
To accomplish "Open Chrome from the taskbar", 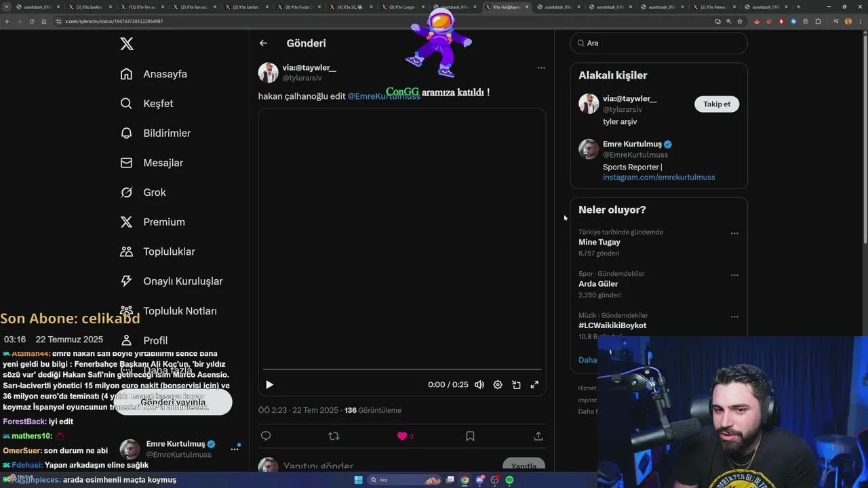I will click(465, 480).
